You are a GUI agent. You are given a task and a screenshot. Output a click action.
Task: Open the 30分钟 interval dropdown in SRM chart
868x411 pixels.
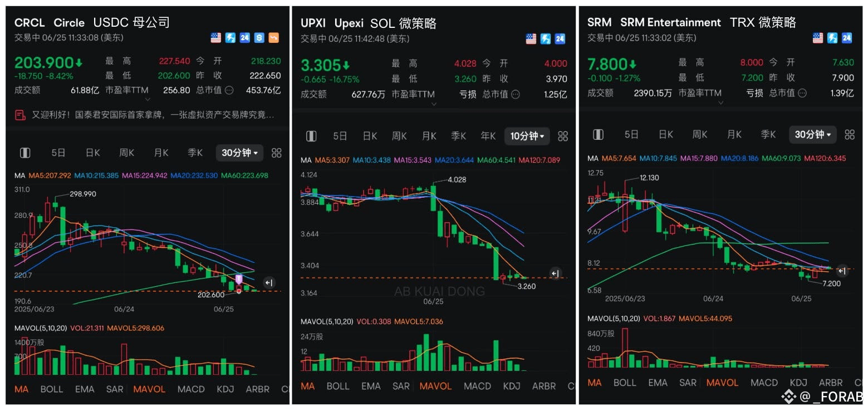click(x=813, y=134)
